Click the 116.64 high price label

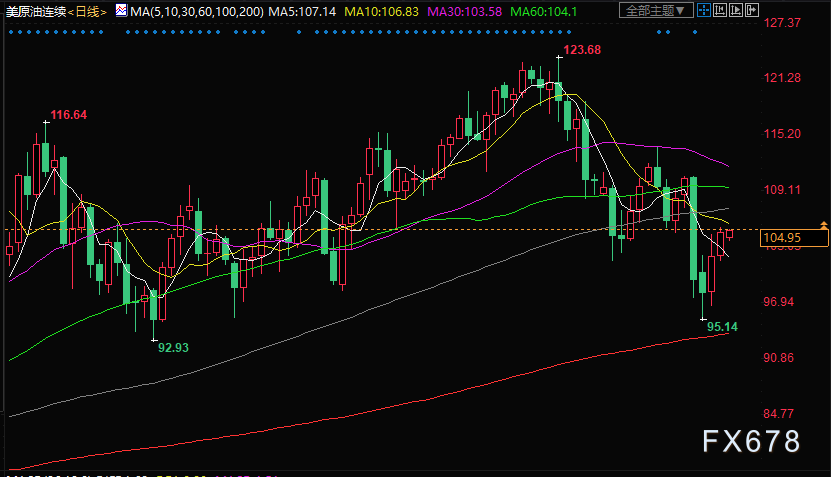[68, 115]
